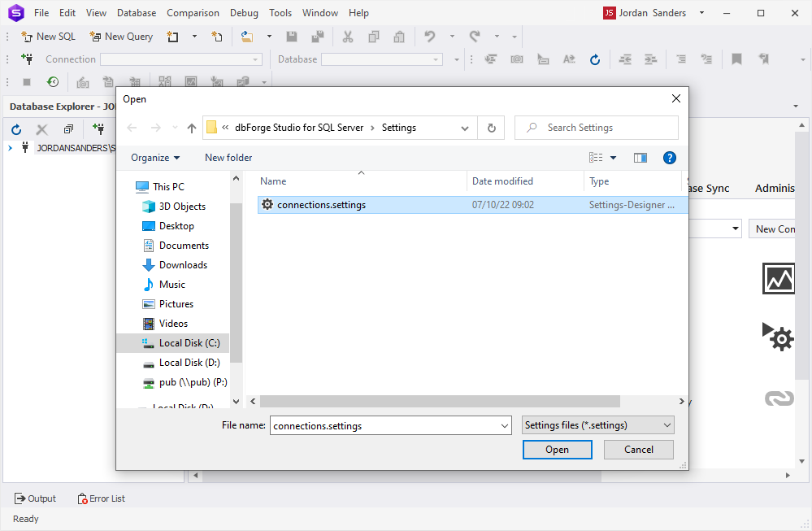Screen dimensions: 812x531
Task: Expand the JORDANSANDERS server node
Action: click(10, 148)
